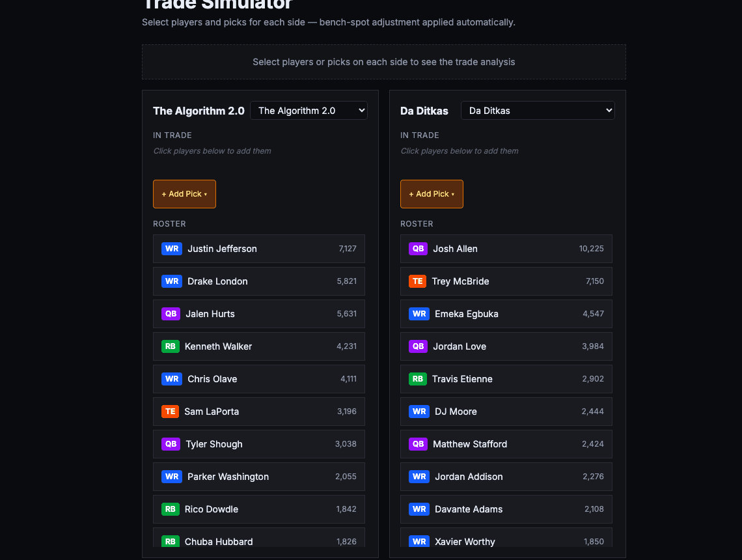Click Drake London's value 5,821
Screen dimensions: 742x560
coord(346,281)
